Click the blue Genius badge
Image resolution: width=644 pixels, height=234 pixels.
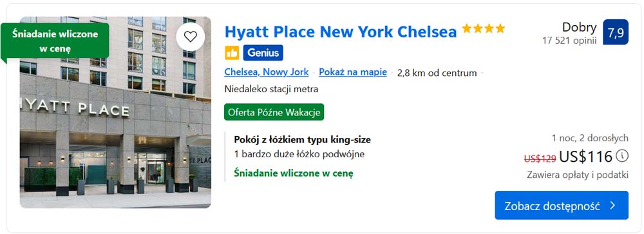263,53
